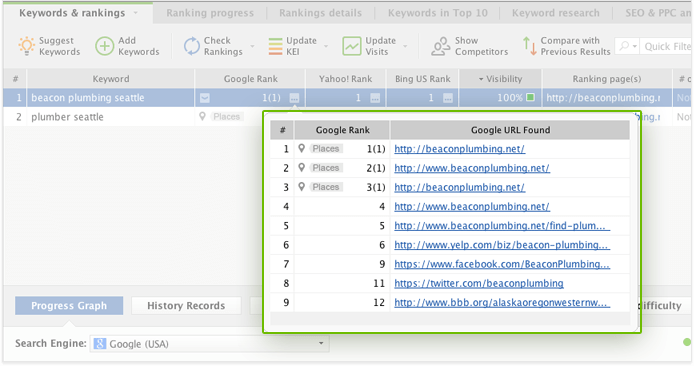694x366 pixels.
Task: Click Compare with Previous Results arrows icon
Action: point(529,46)
